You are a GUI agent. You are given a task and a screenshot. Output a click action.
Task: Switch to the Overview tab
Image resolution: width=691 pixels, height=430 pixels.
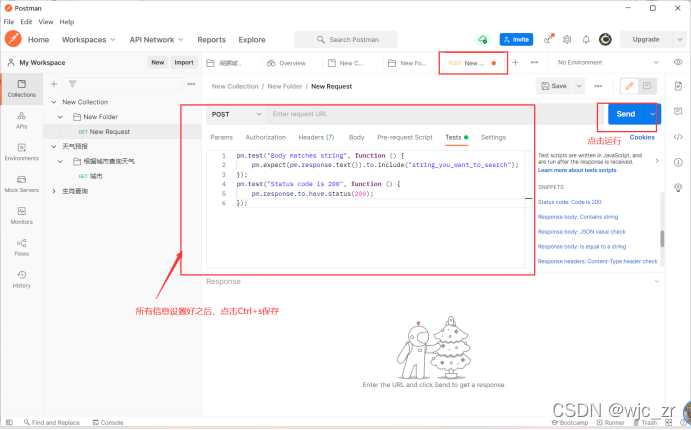(286, 63)
